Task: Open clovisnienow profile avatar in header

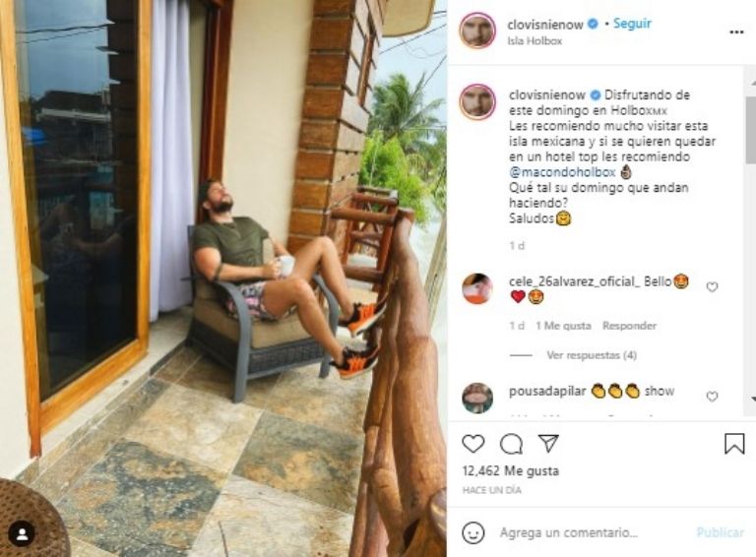Action: pyautogui.click(x=477, y=31)
